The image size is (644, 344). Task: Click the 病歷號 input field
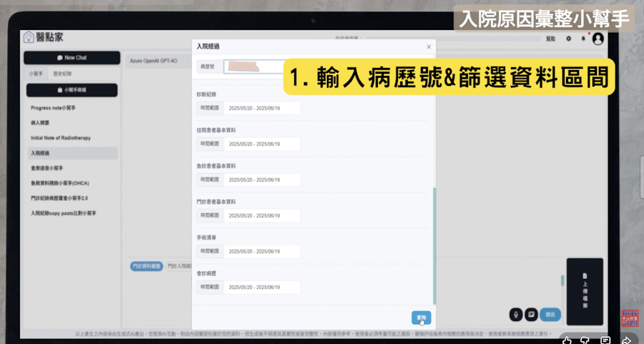(x=254, y=67)
